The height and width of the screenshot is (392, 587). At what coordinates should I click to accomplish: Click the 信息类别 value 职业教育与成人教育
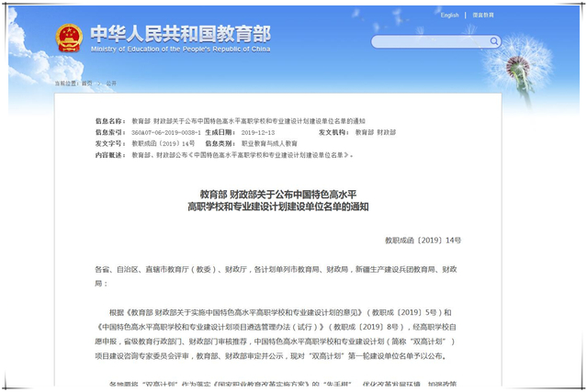click(x=270, y=144)
